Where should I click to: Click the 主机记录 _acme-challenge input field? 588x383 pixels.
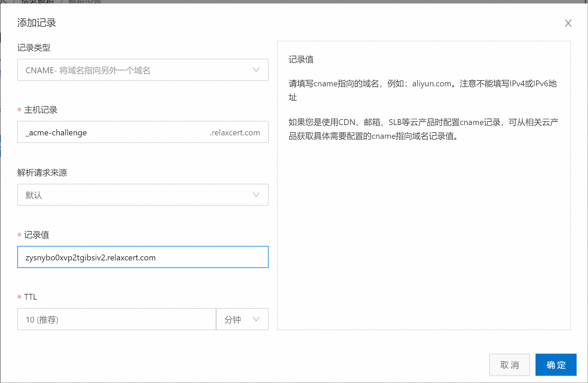pyautogui.click(x=143, y=132)
